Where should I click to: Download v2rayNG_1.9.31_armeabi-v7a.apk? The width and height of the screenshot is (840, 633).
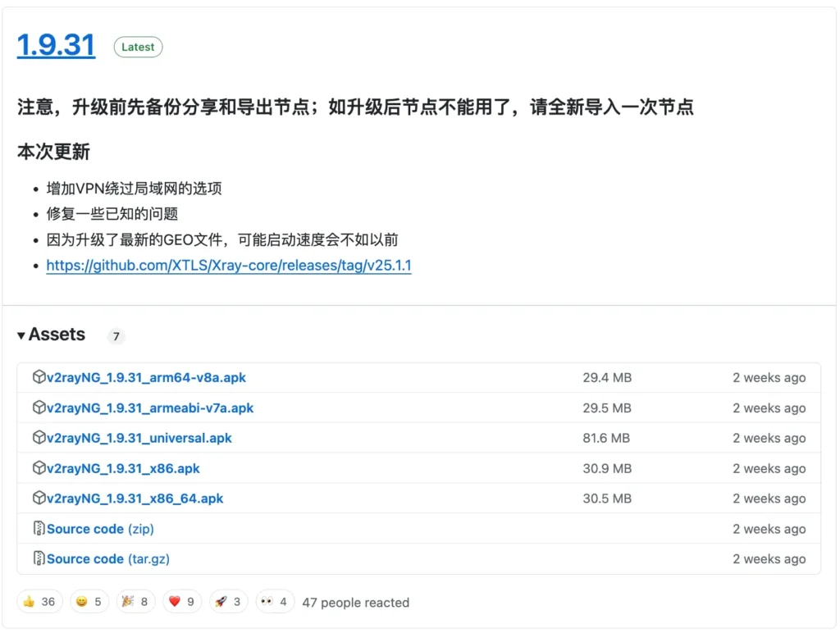[150, 408]
